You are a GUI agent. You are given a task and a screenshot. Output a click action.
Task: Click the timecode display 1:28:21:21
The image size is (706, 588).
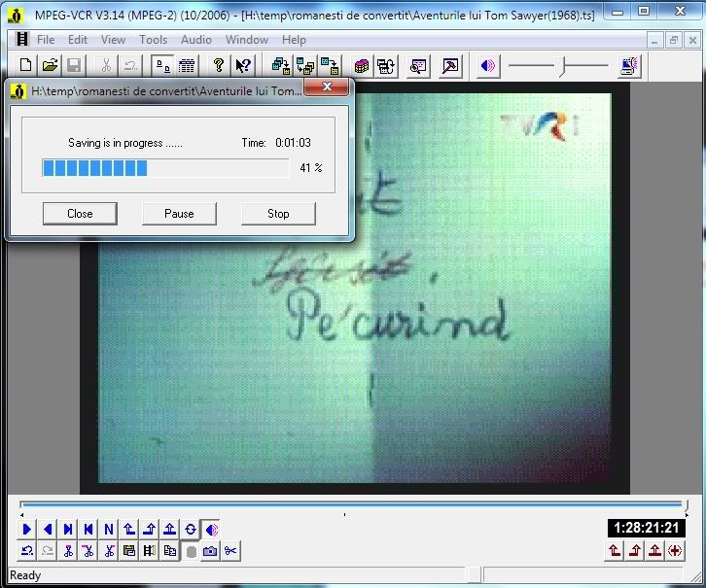click(647, 528)
